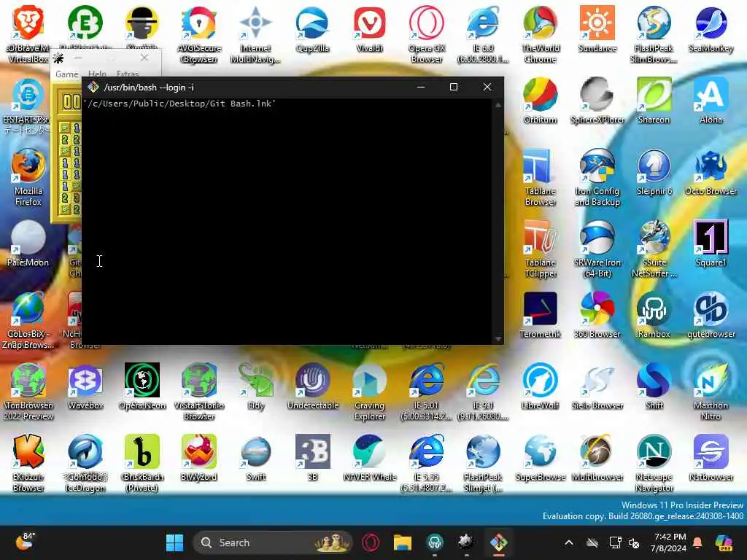Launch the Iron Config and Backup icon
The height and width of the screenshot is (560, 747).
[597, 177]
